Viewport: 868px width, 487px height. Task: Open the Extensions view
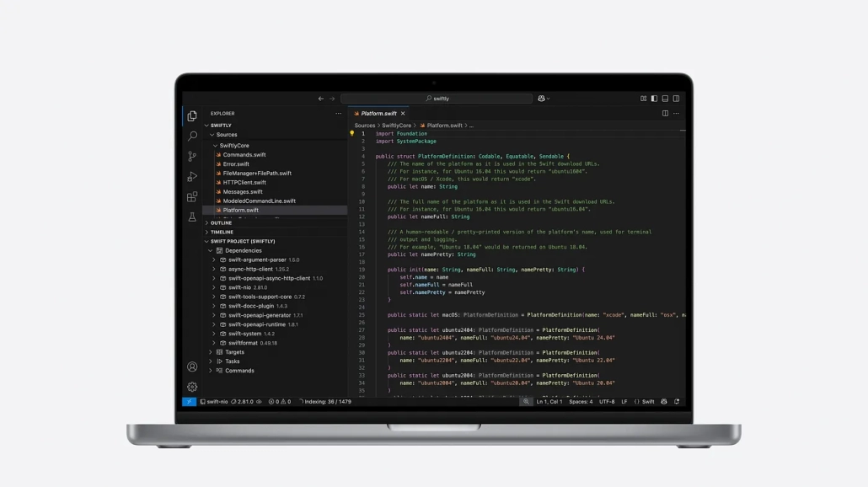pyautogui.click(x=192, y=196)
